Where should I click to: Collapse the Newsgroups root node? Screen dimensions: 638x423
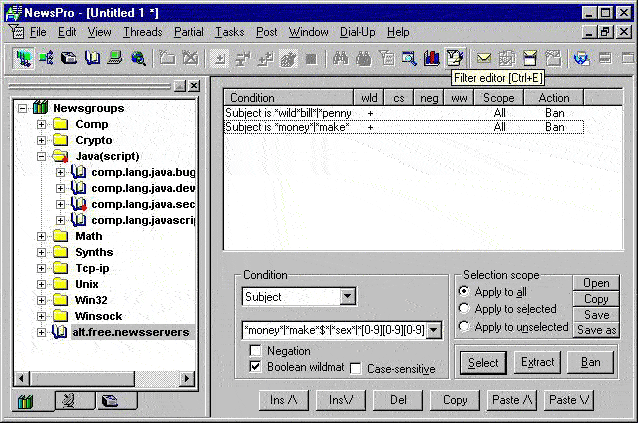point(23,108)
